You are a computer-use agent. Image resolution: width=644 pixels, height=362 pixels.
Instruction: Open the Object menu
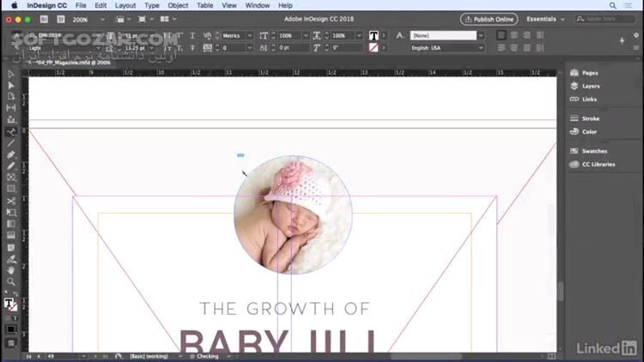pyautogui.click(x=178, y=5)
